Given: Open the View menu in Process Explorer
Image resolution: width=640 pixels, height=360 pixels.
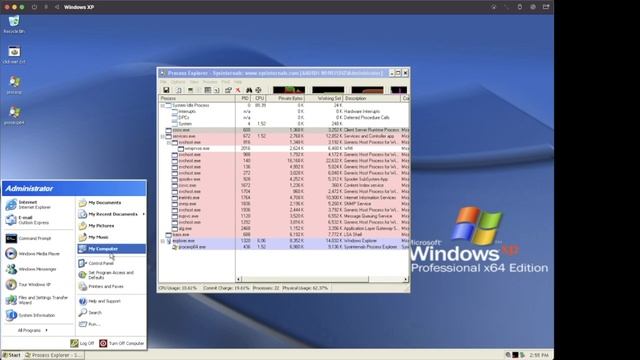Looking at the screenshot, I should (194, 82).
